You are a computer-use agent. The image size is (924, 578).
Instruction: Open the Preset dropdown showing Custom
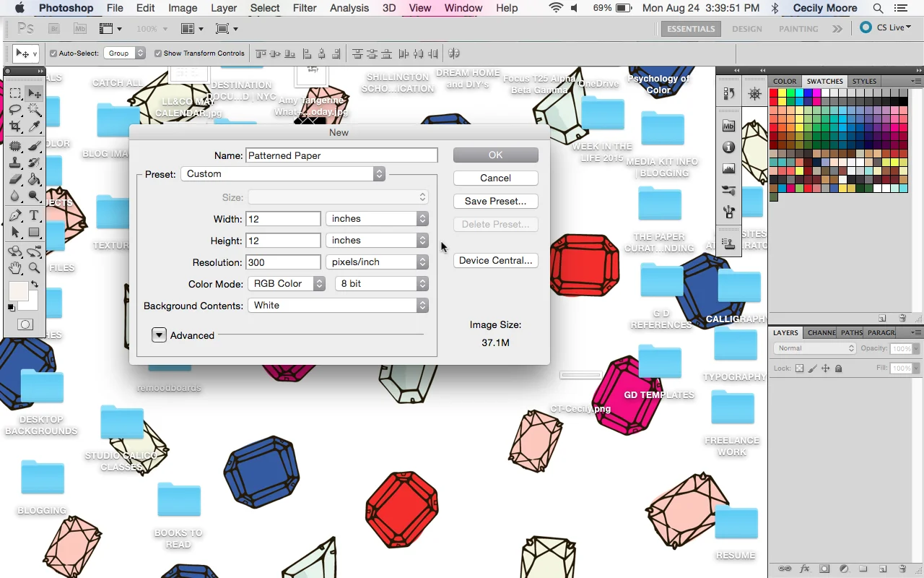[x=283, y=174]
